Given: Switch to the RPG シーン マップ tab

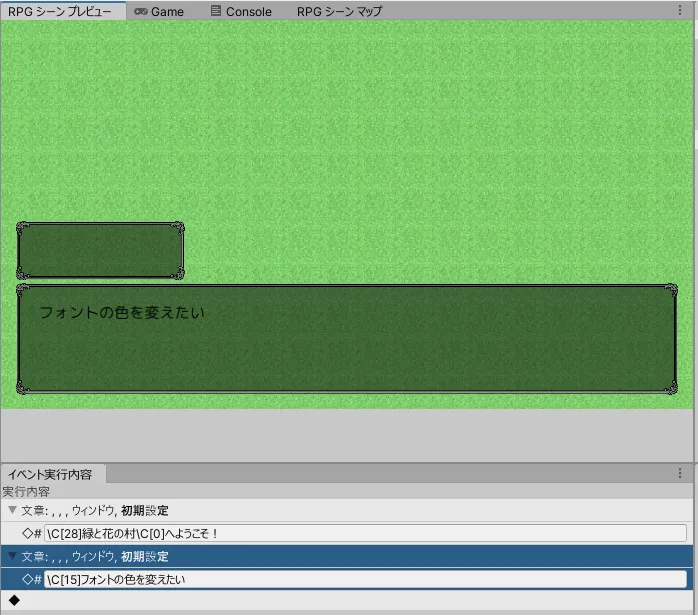Looking at the screenshot, I should pyautogui.click(x=339, y=12).
